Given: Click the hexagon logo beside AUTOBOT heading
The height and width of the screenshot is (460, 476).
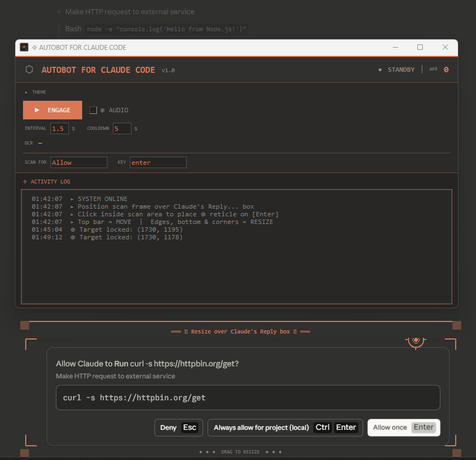Looking at the screenshot, I should (29, 70).
